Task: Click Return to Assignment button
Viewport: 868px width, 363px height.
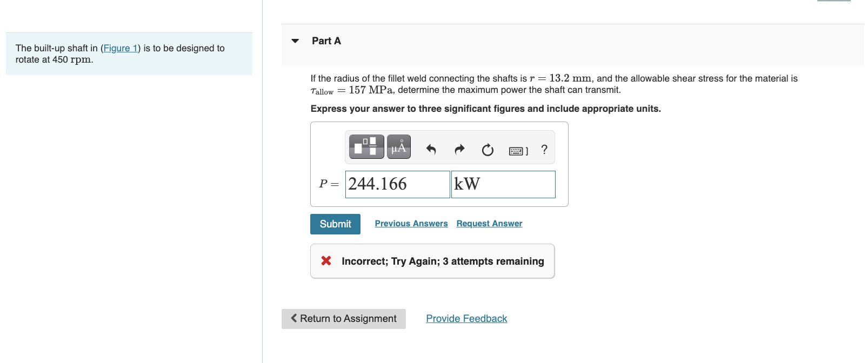Action: (344, 319)
